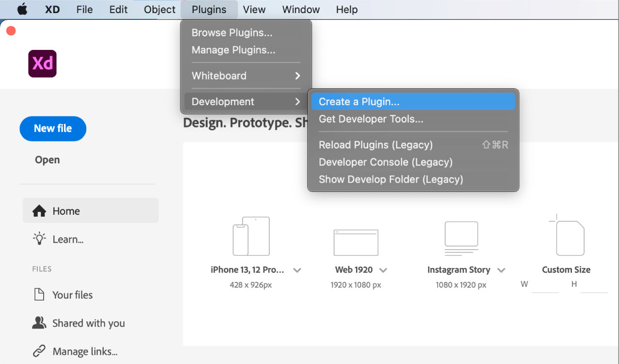Click the Adobe Xd logo

pyautogui.click(x=42, y=63)
